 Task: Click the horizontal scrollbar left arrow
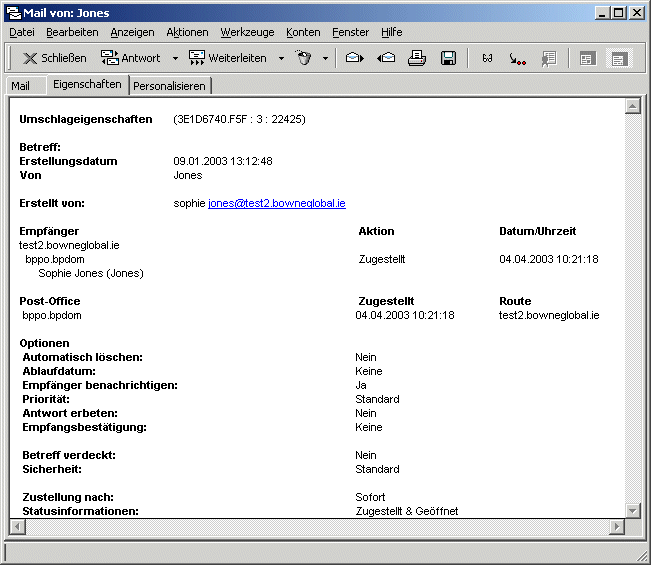17,527
